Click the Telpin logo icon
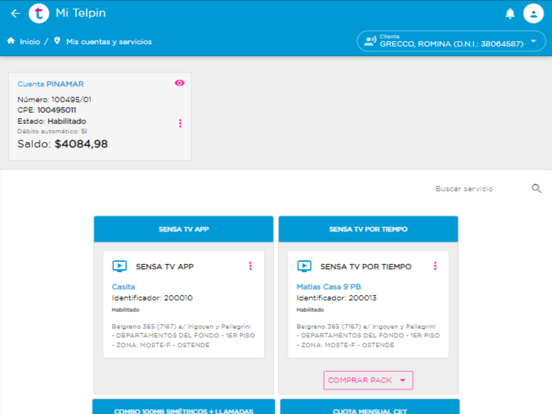The image size is (552, 414). click(x=39, y=13)
